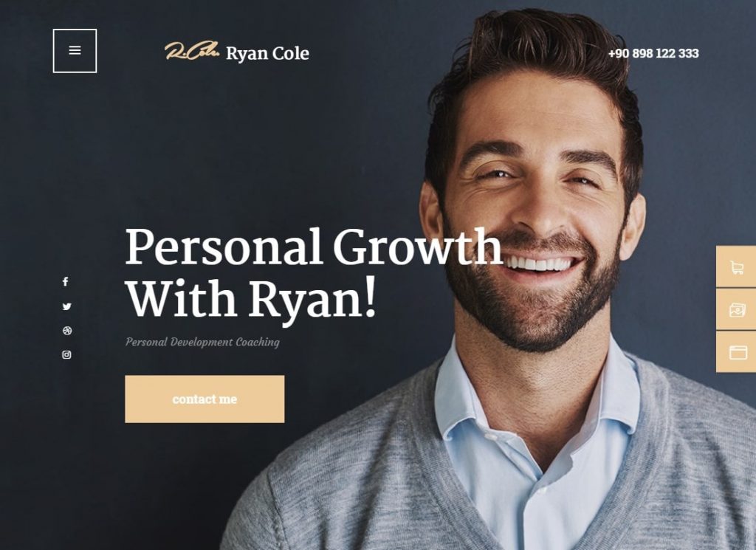756x550 pixels.
Task: Open the image gallery side tab
Action: pyautogui.click(x=736, y=309)
